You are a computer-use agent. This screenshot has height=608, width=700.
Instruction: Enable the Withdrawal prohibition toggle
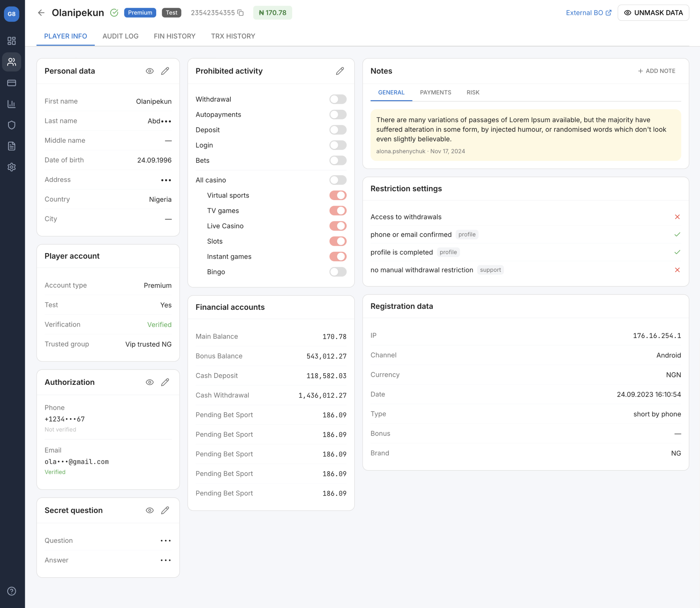point(338,99)
